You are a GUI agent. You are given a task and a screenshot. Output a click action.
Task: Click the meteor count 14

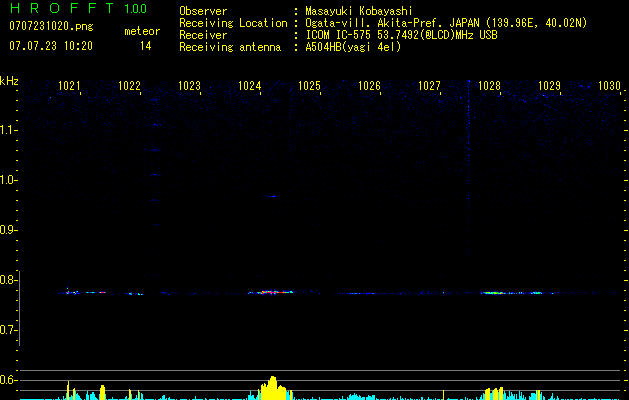tap(146, 46)
